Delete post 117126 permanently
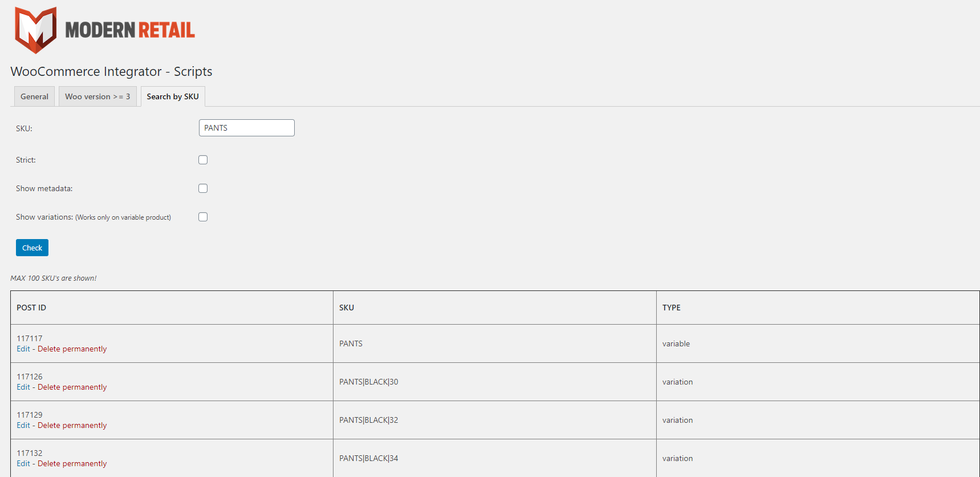This screenshot has width=980, height=477. [x=72, y=387]
